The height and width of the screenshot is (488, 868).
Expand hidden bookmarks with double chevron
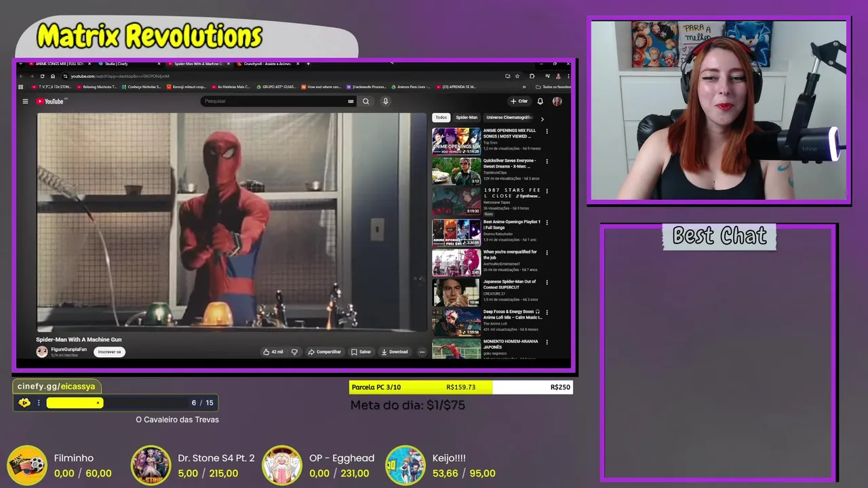coord(524,87)
